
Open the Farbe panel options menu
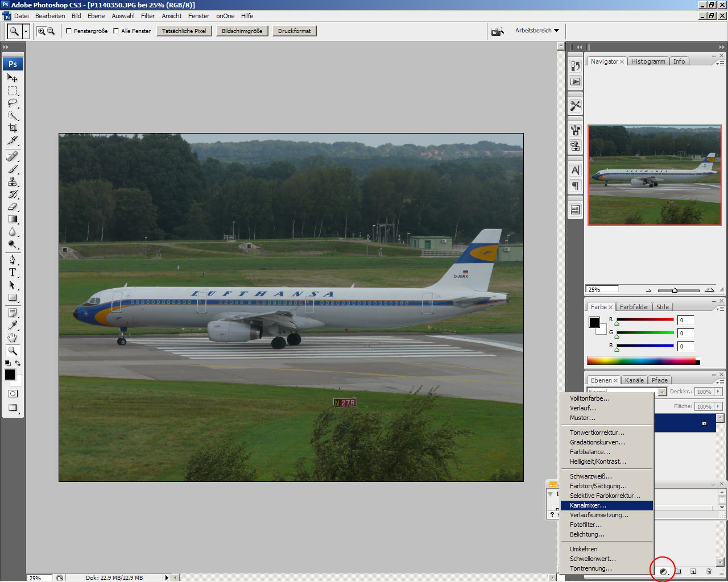pos(720,309)
